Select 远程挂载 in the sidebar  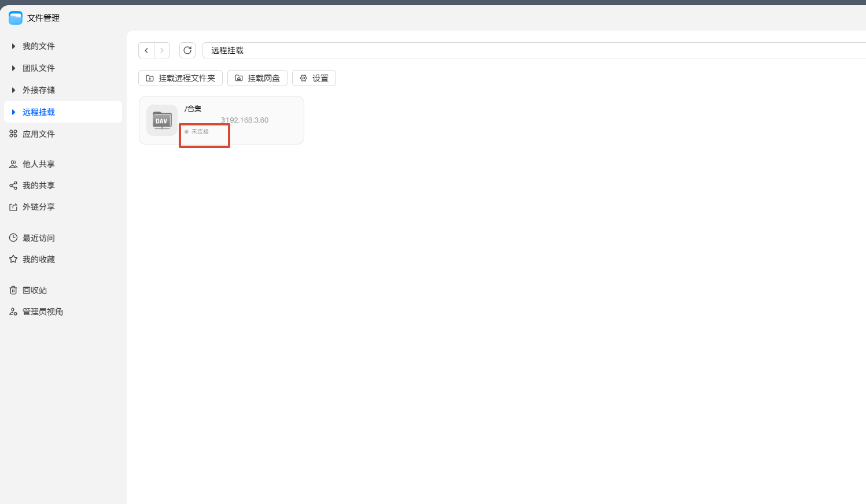(39, 112)
